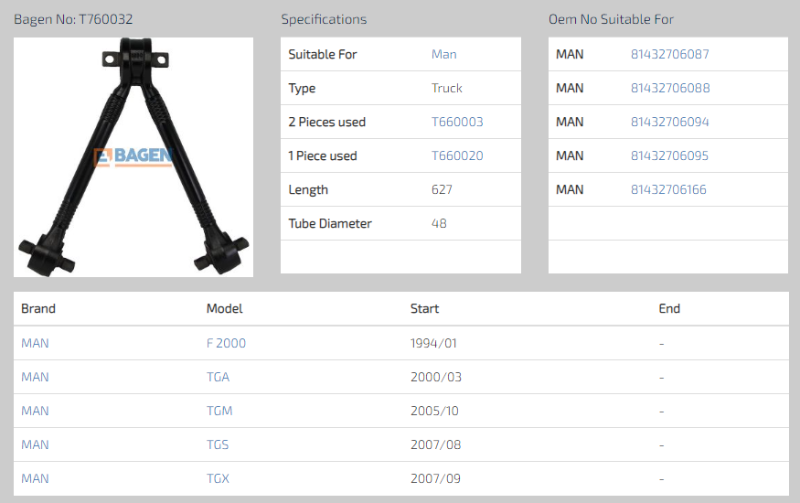Image resolution: width=800 pixels, height=503 pixels.
Task: Click MAN label beside 81432706088
Action: pyautogui.click(x=570, y=88)
